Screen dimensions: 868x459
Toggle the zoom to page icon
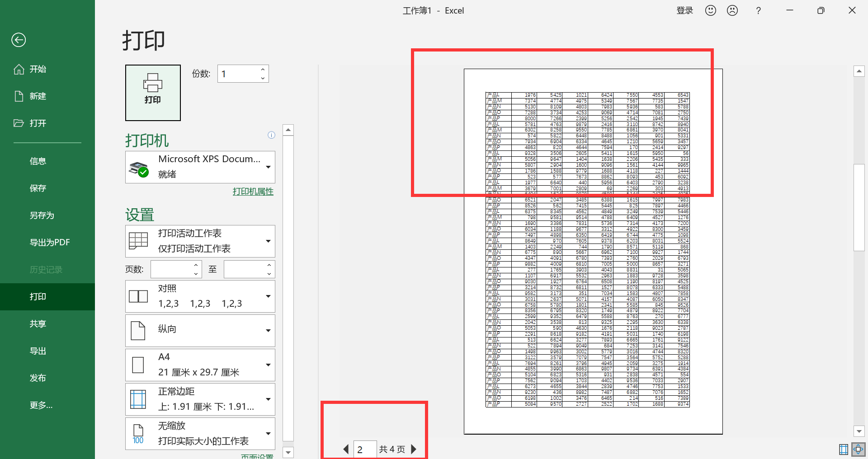click(858, 450)
